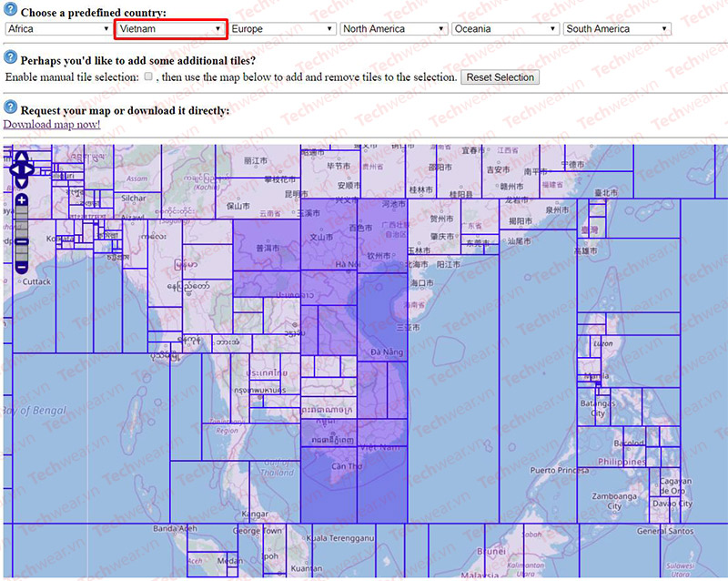
Task: Click the Bay of Bengal label
Action: coord(35,411)
